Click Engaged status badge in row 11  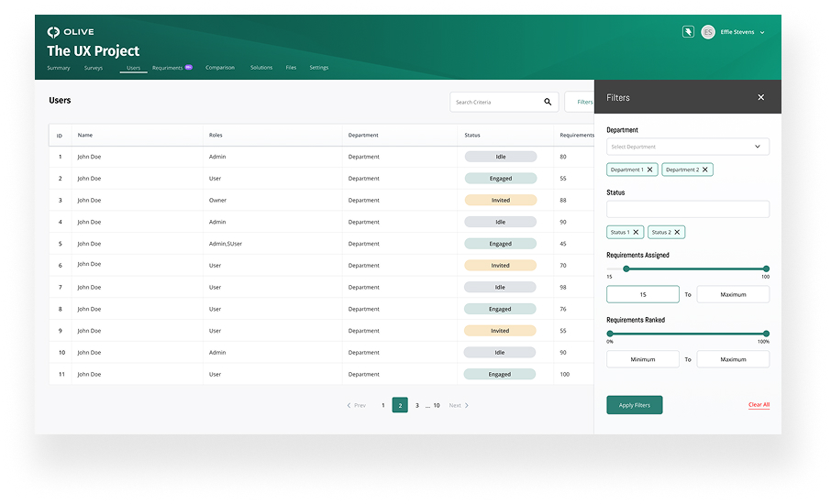[x=500, y=374]
